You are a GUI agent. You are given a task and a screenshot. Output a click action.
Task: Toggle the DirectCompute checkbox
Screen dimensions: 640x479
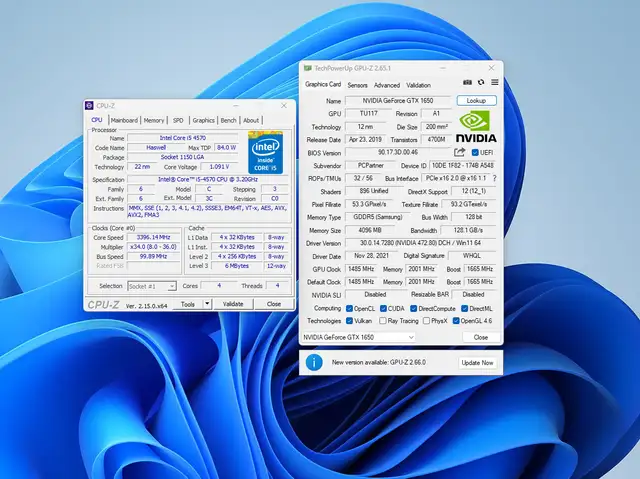pos(413,308)
